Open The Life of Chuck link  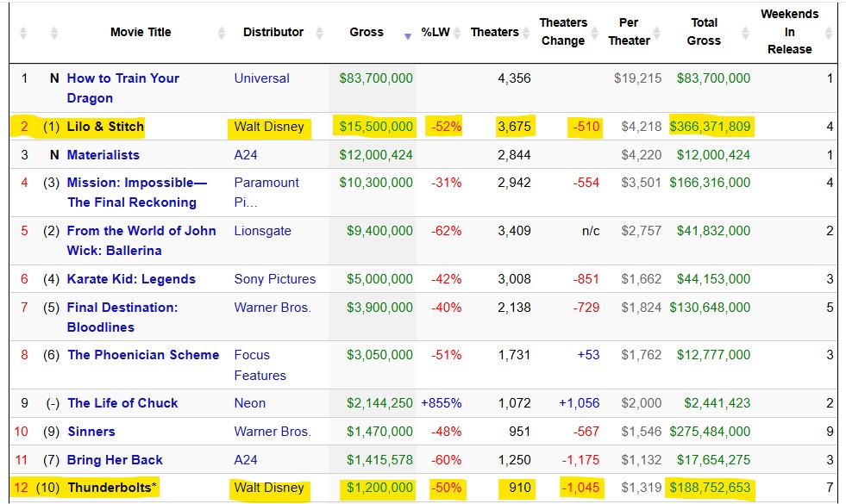click(122, 403)
